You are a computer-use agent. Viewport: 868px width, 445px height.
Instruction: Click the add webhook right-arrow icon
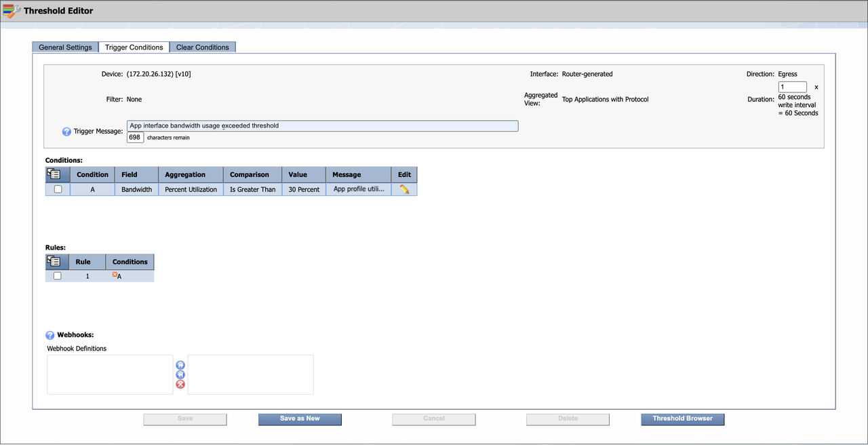[180, 365]
